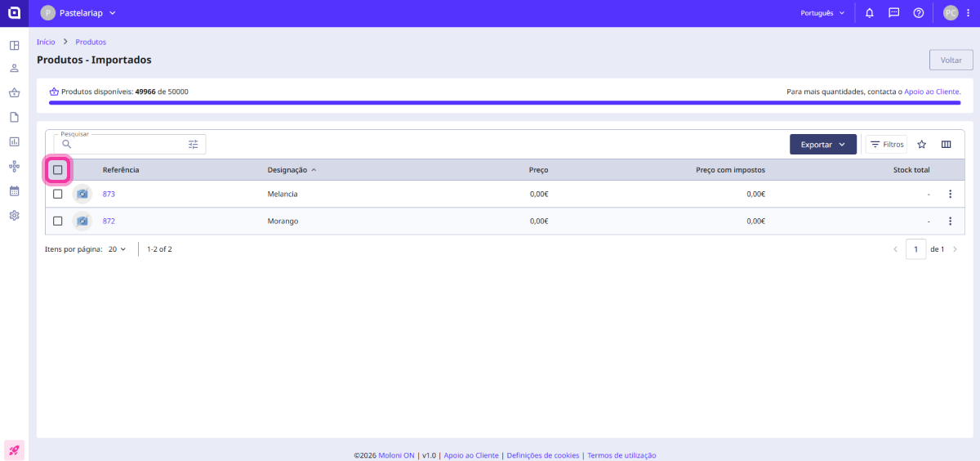
Task: Open the documents sidebar icon
Action: [x=14, y=118]
